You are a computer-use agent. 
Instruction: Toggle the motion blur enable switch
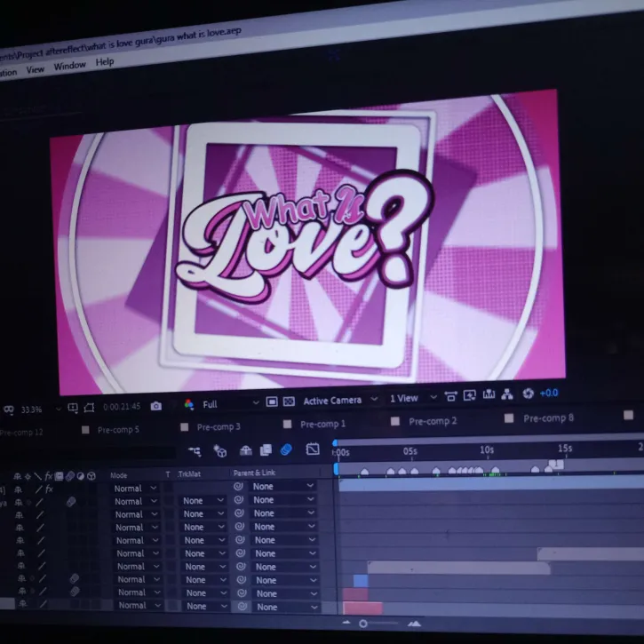tap(286, 450)
